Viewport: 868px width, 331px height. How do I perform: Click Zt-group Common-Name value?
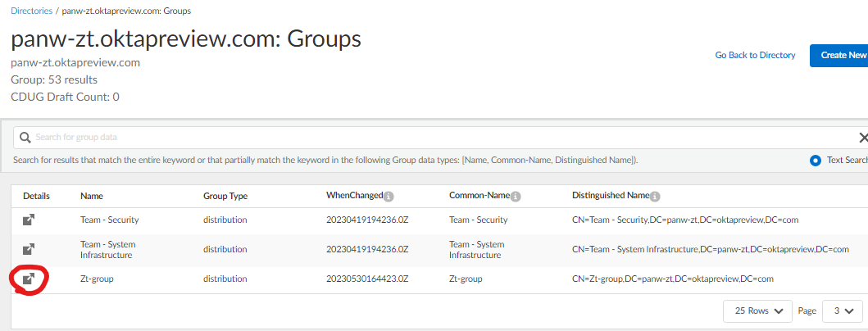(x=466, y=279)
